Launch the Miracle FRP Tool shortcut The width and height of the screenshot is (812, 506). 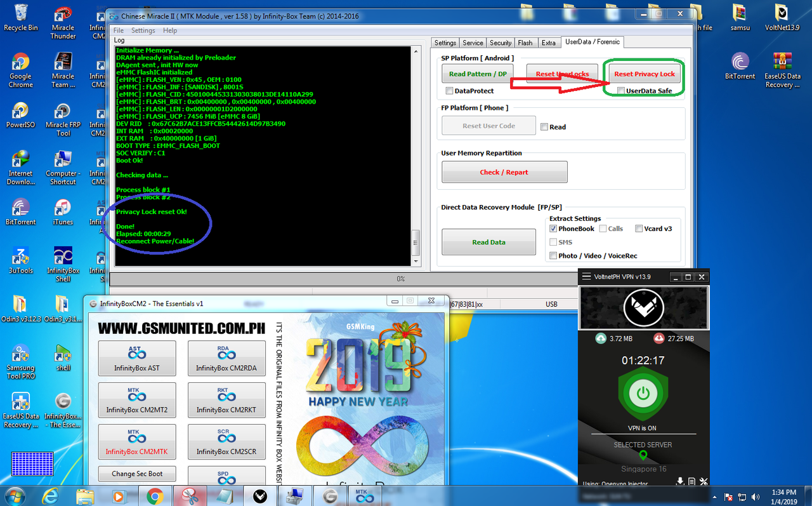tap(63, 119)
